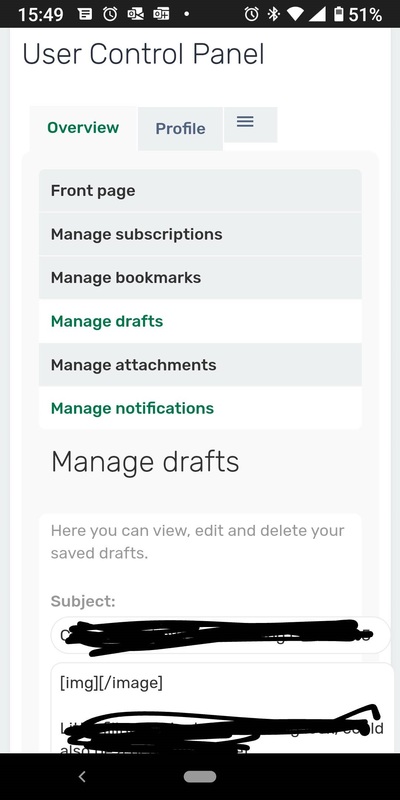
Task: Tap the home pill in navigation bar
Action: [200, 777]
